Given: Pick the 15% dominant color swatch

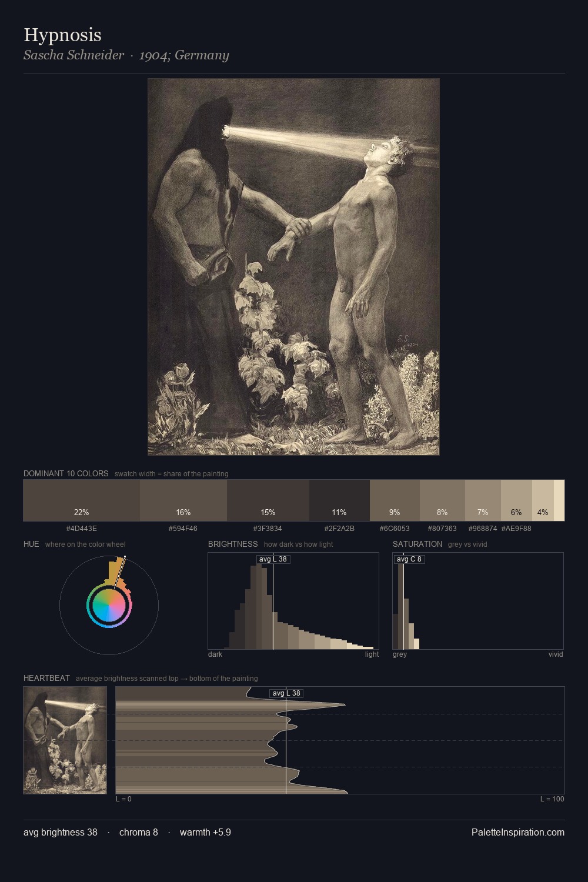Looking at the screenshot, I should click(x=268, y=500).
